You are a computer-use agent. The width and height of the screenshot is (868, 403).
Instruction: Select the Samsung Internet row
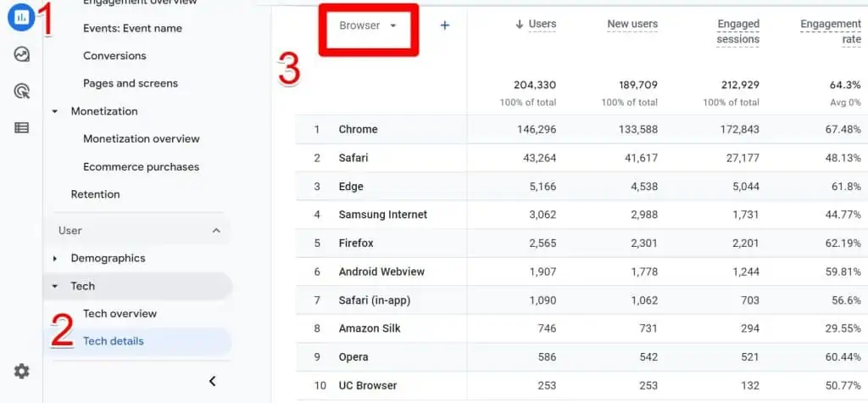pyautogui.click(x=581, y=215)
